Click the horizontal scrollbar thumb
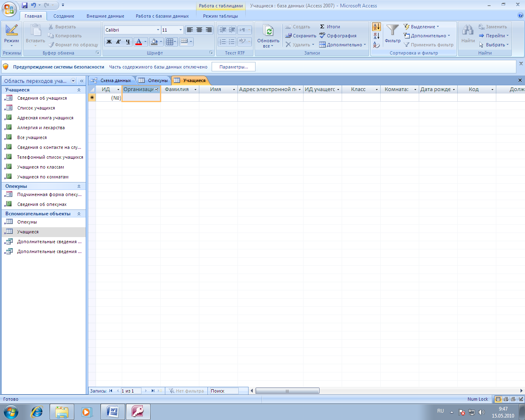This screenshot has height=420, width=525. pos(287,391)
